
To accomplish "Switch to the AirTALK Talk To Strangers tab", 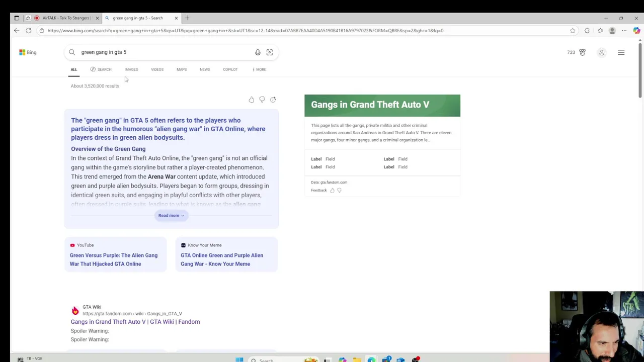I will point(66,18).
